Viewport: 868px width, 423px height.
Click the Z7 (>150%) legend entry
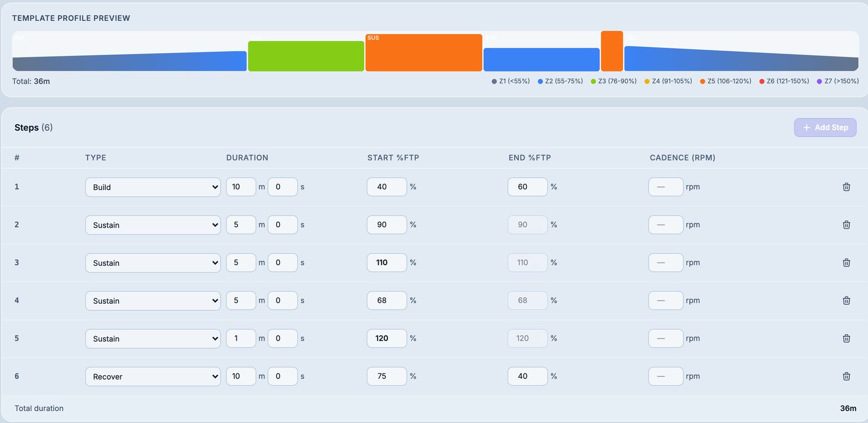(x=838, y=81)
